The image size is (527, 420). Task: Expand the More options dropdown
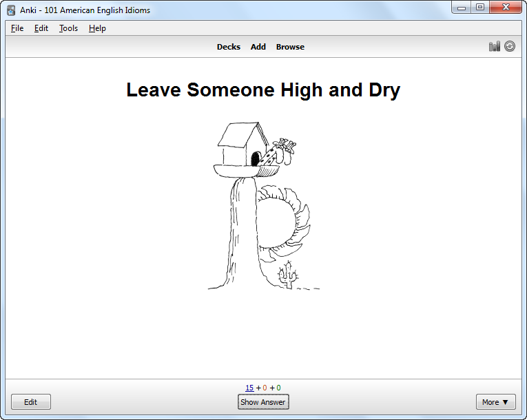click(496, 402)
